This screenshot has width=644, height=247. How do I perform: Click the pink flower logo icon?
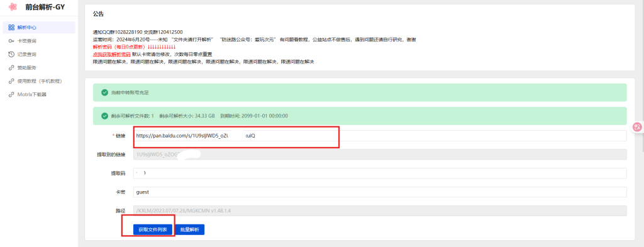coord(13,6)
